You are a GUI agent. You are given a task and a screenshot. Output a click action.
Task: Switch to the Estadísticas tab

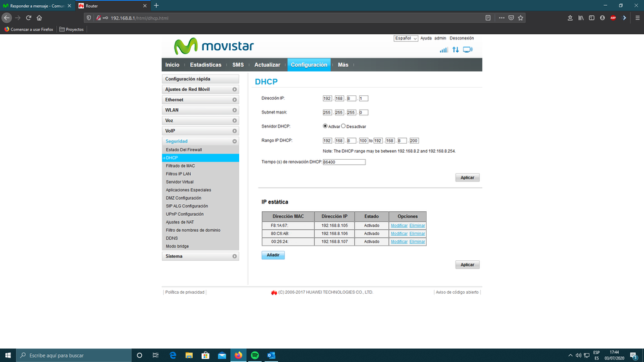point(206,65)
